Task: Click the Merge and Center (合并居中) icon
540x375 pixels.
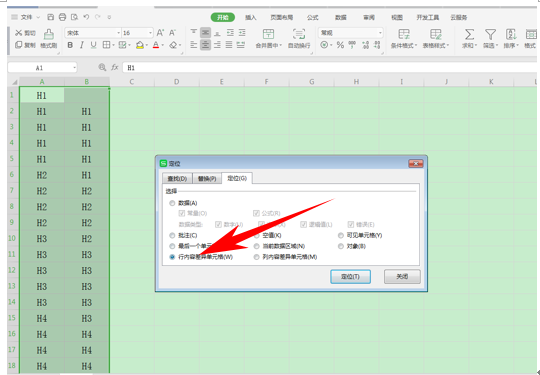Action: (x=268, y=34)
